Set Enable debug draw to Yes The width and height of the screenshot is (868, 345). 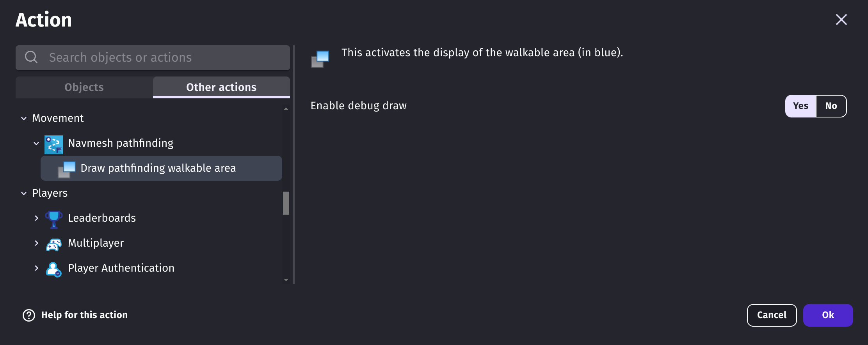[800, 106]
